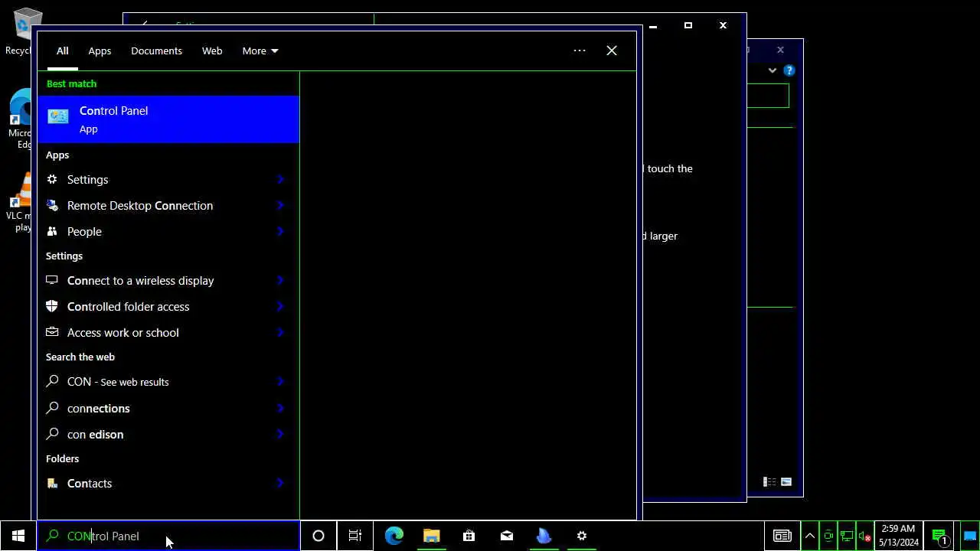Click the Remote Desktop Connection result icon
980x551 pixels.
pos(52,205)
